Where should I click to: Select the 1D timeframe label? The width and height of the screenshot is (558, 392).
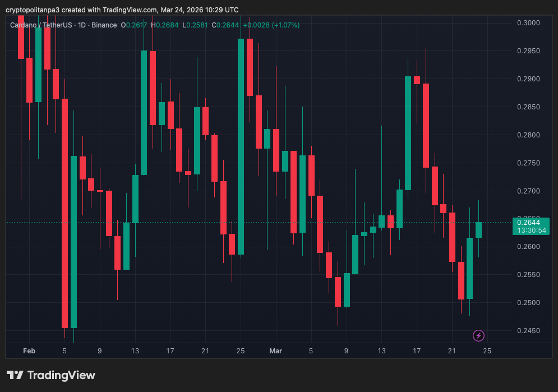click(x=83, y=25)
